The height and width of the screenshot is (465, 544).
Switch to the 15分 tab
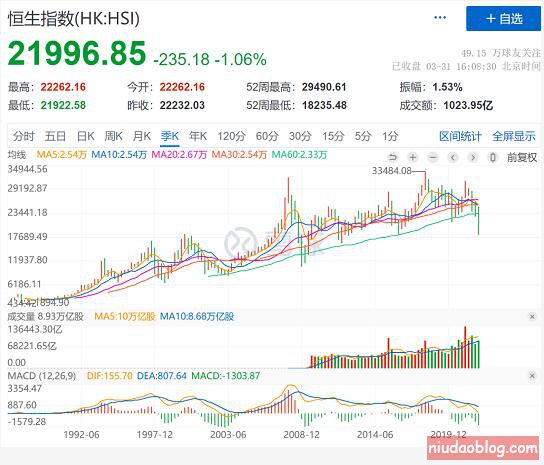pyautogui.click(x=333, y=136)
